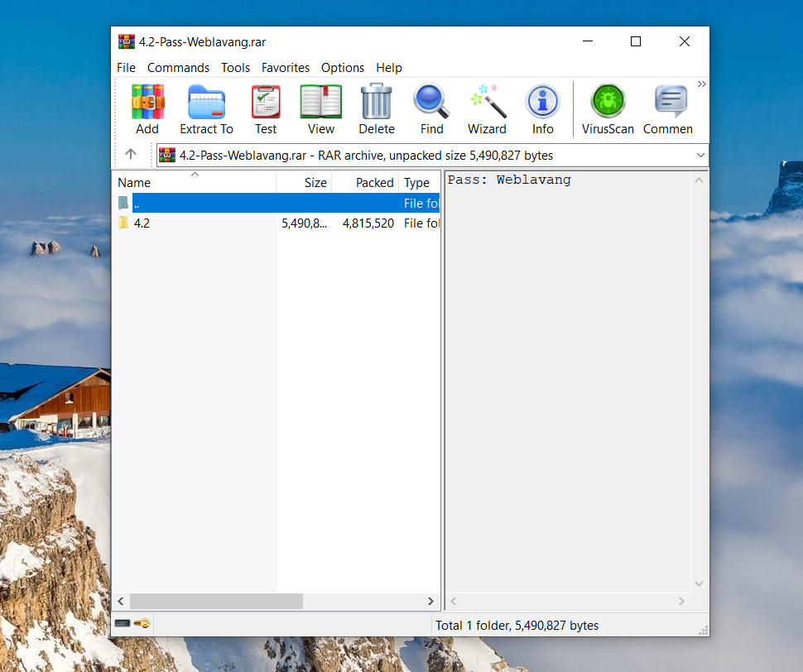Open the Commands menu
Viewport: 803px width, 672px height.
[178, 68]
